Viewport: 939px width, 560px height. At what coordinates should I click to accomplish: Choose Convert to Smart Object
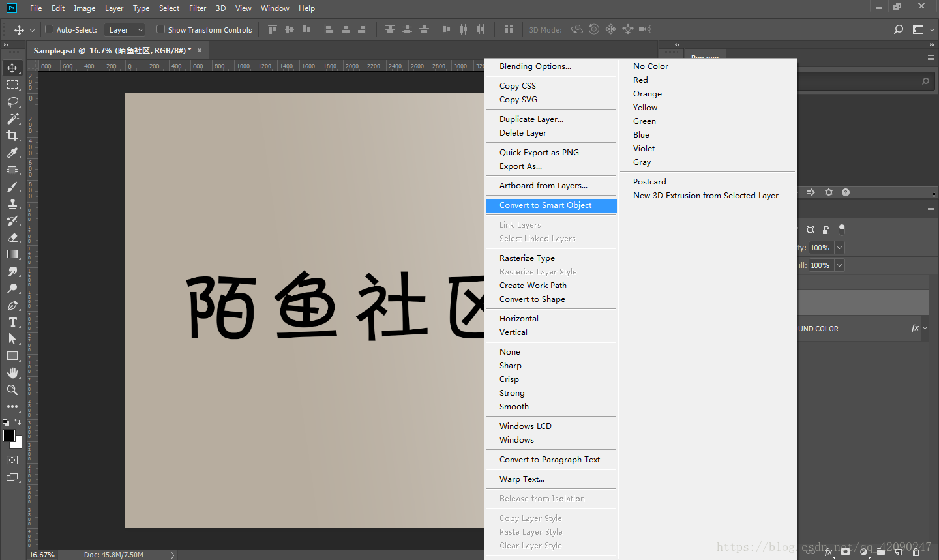click(x=551, y=205)
